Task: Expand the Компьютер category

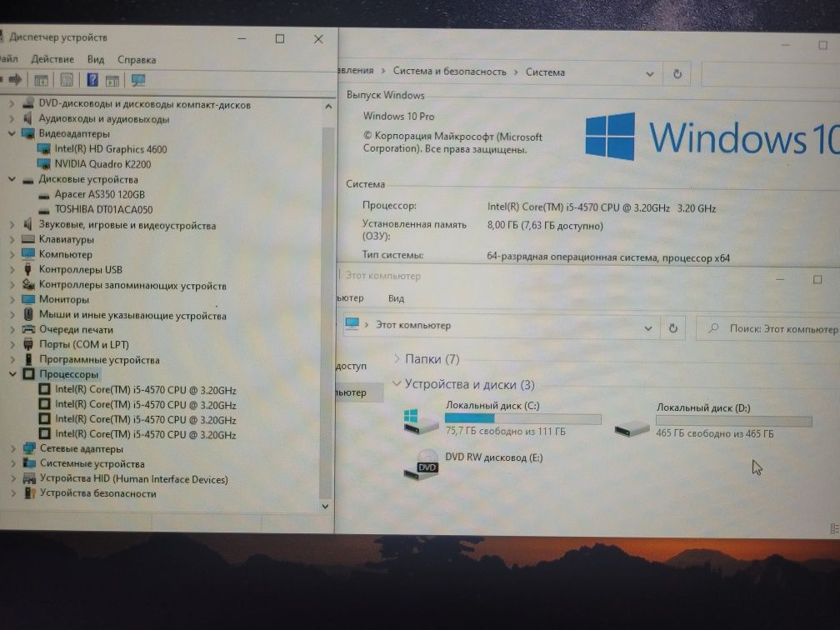Action: click(x=12, y=254)
